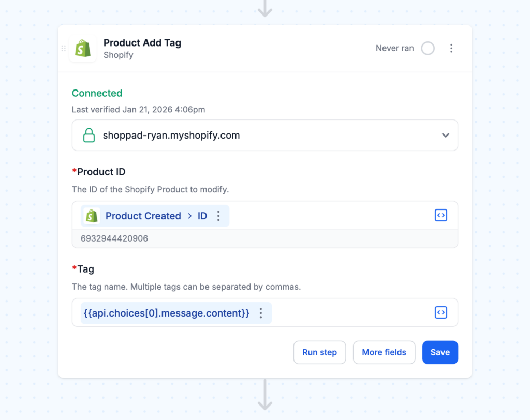Select the Shopify icon inside the Product Created token
This screenshot has width=530, height=420.
(x=92, y=216)
